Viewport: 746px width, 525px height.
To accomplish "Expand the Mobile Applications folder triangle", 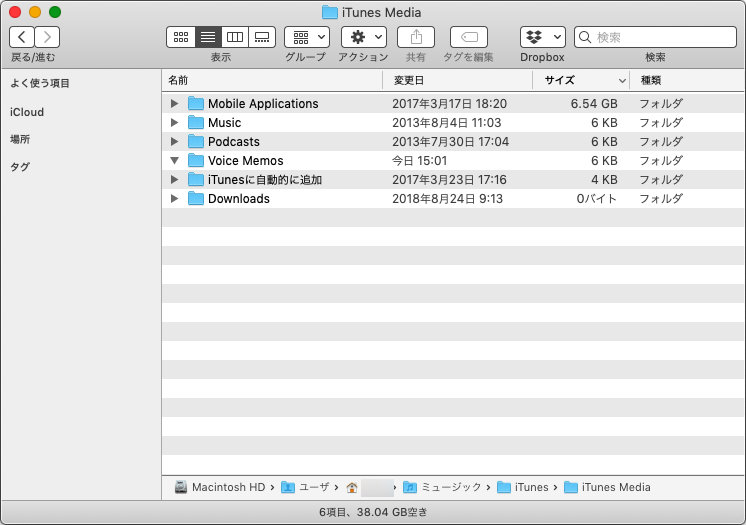I will (x=175, y=103).
